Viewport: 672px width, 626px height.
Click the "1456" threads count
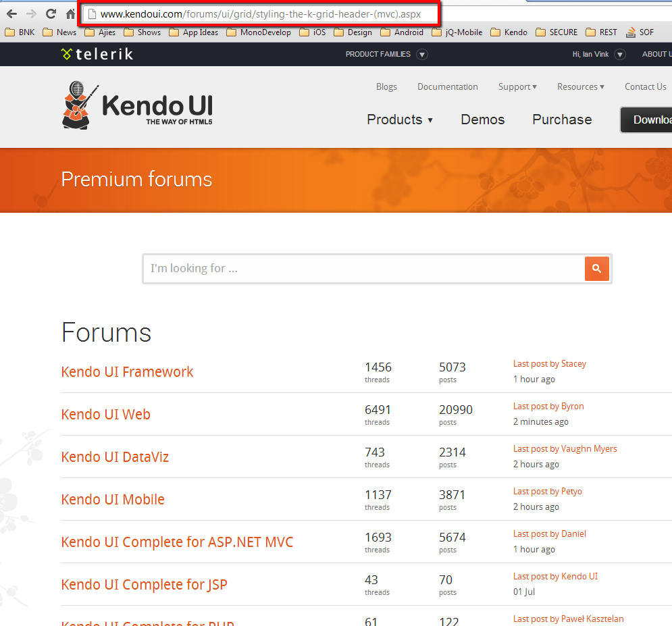(378, 367)
